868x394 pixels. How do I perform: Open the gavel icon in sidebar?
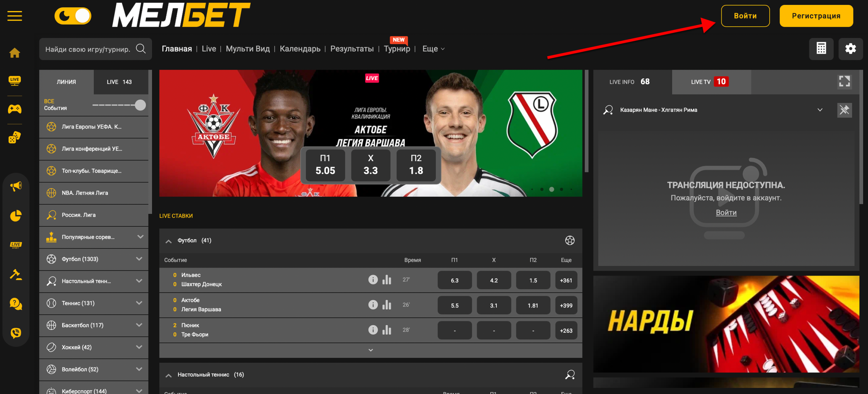[16, 274]
